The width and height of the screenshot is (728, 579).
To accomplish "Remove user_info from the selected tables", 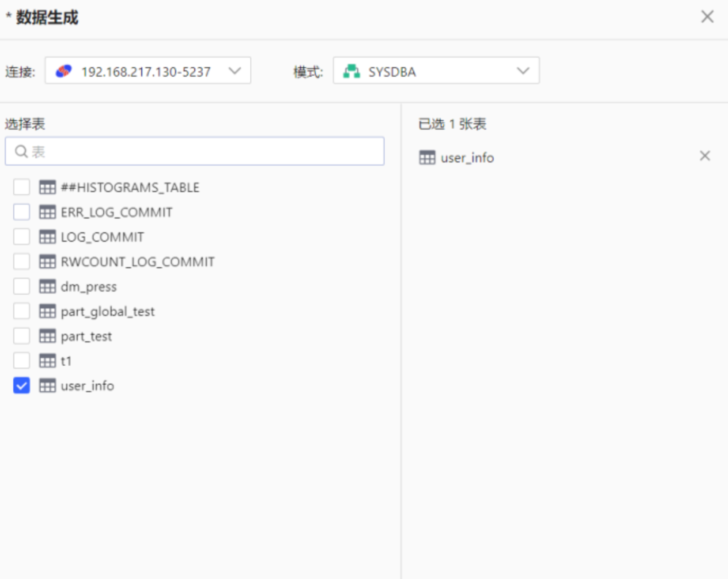I will click(x=705, y=156).
